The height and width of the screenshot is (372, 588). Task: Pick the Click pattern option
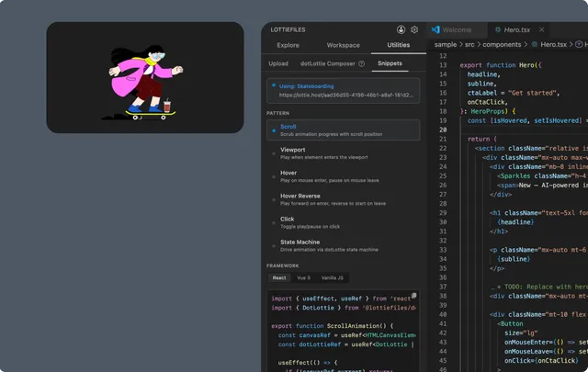343,223
